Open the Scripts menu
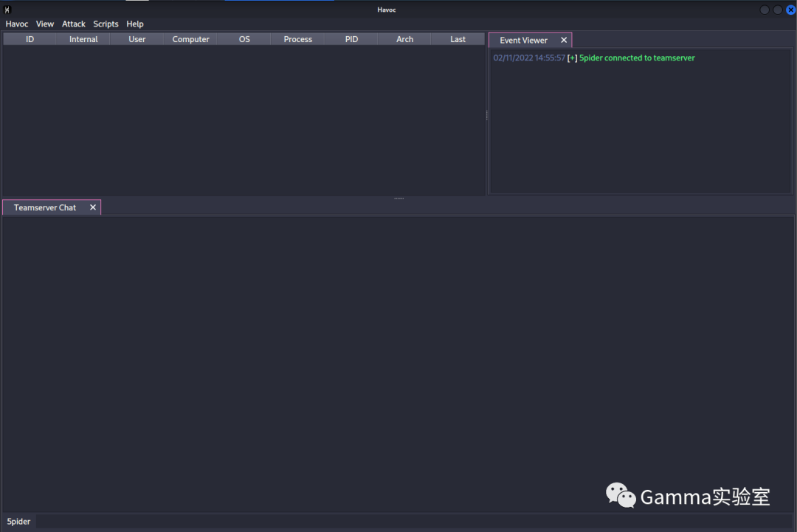Screen dimensions: 797x532 pos(106,24)
